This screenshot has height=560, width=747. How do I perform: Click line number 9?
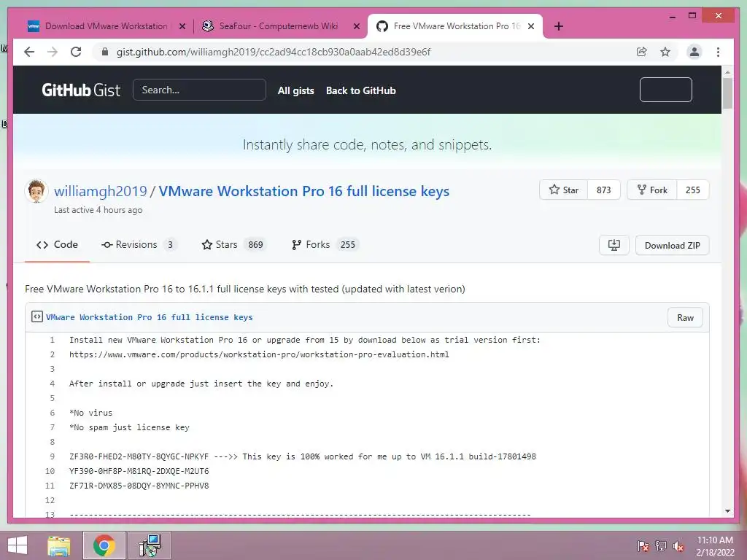52,456
